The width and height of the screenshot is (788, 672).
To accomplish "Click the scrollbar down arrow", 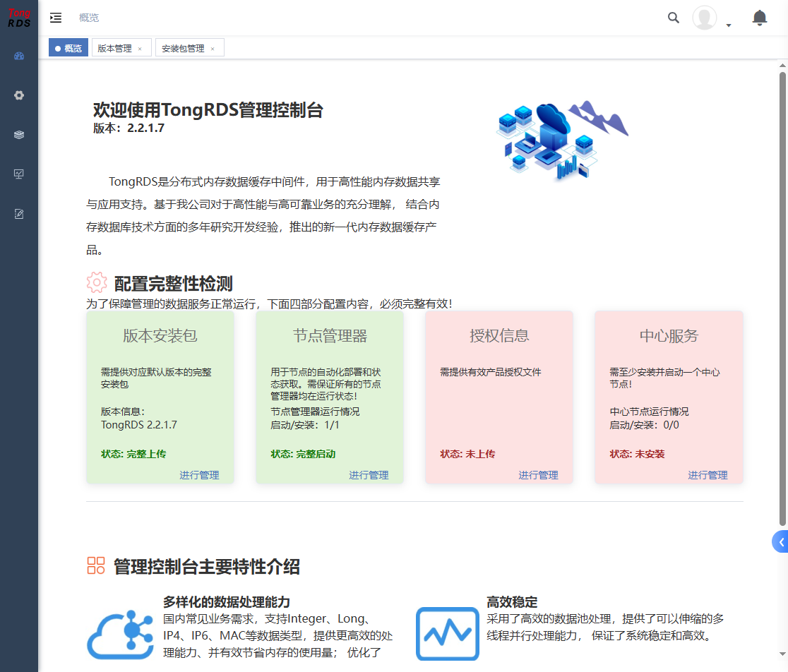I will coord(782,654).
